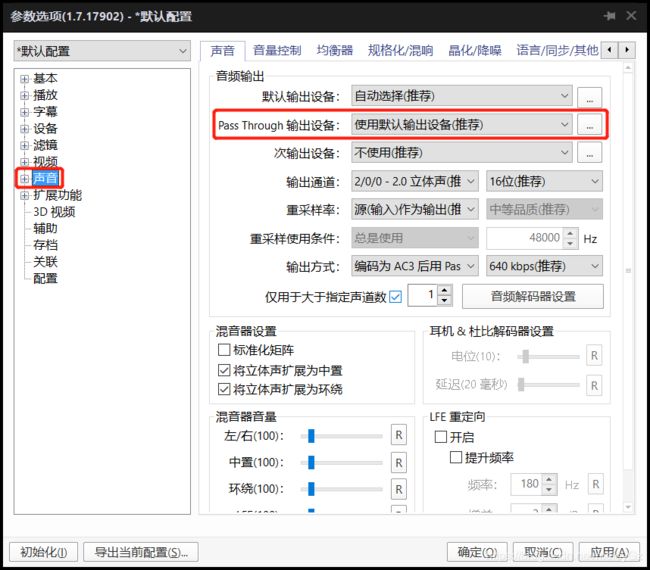Reset 电位(10) with R button
The width and height of the screenshot is (650, 570).
[x=594, y=356]
